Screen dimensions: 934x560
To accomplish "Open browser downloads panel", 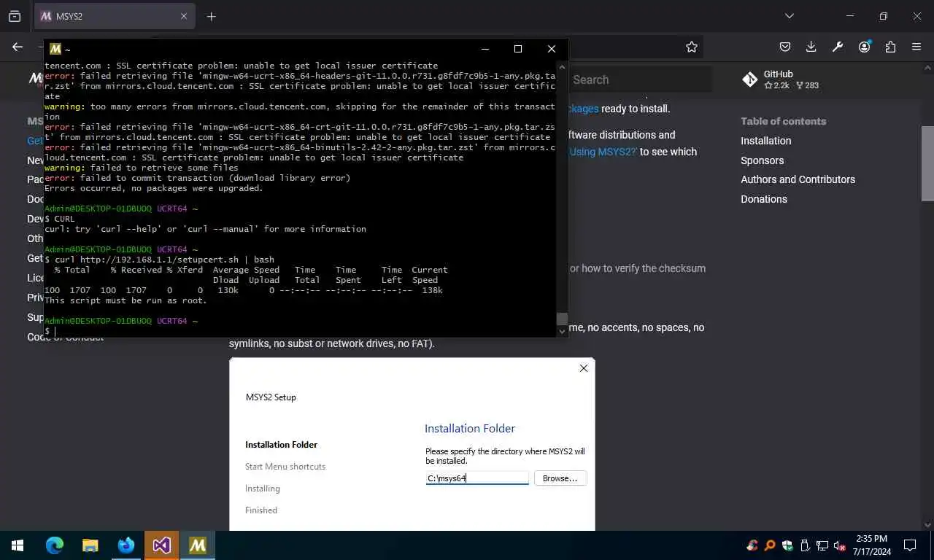I will [x=811, y=47].
